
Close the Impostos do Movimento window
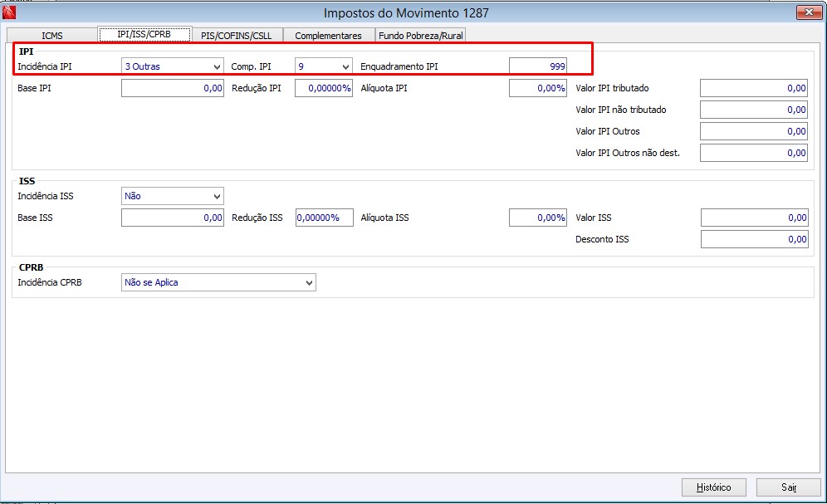809,12
